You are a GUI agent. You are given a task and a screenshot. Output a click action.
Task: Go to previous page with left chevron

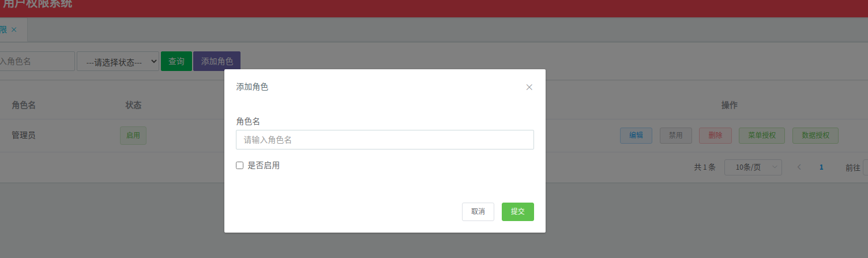pos(799,167)
